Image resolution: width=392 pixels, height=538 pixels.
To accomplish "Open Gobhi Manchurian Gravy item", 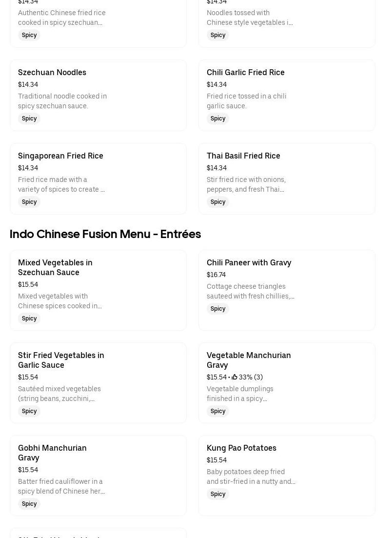I will coord(52,453).
